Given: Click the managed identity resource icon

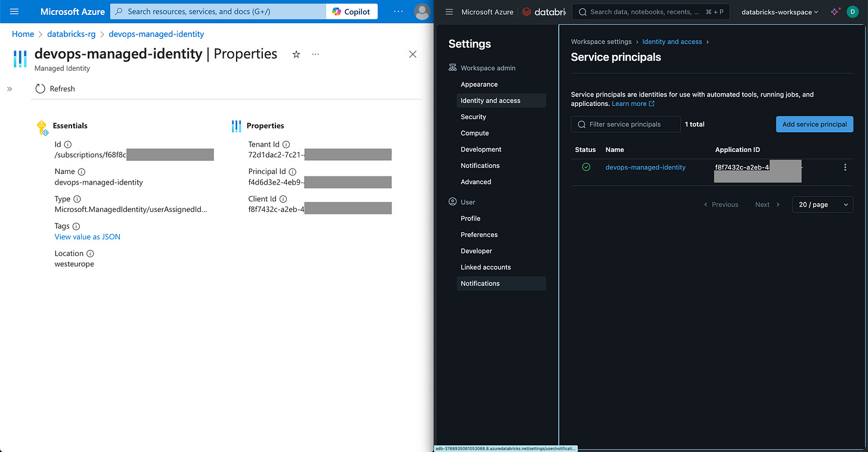Looking at the screenshot, I should [20, 58].
